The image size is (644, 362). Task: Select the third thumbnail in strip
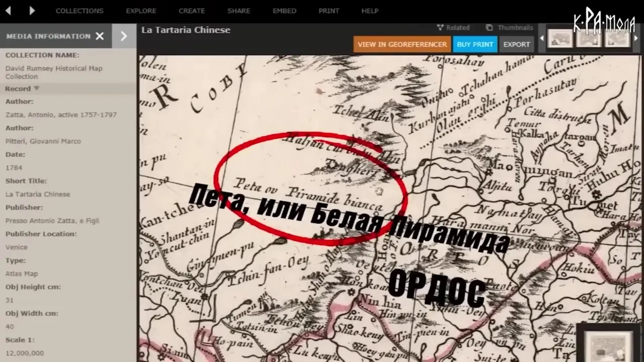[617, 38]
